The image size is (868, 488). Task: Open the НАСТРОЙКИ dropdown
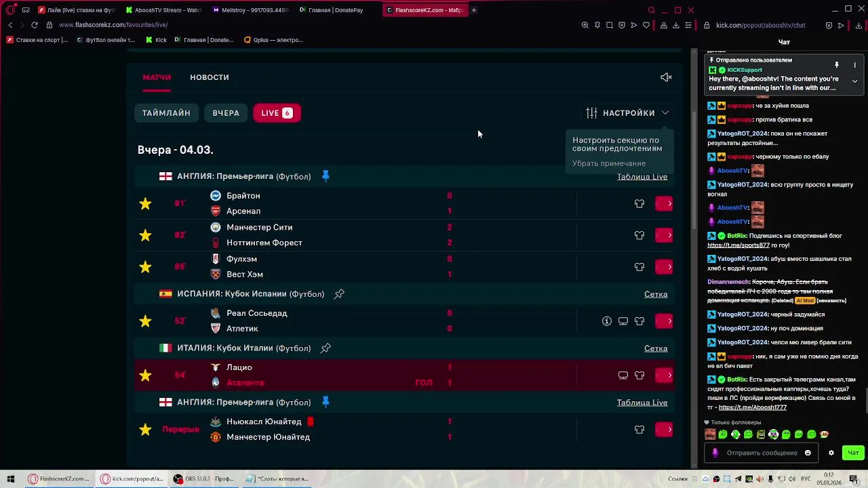(628, 113)
